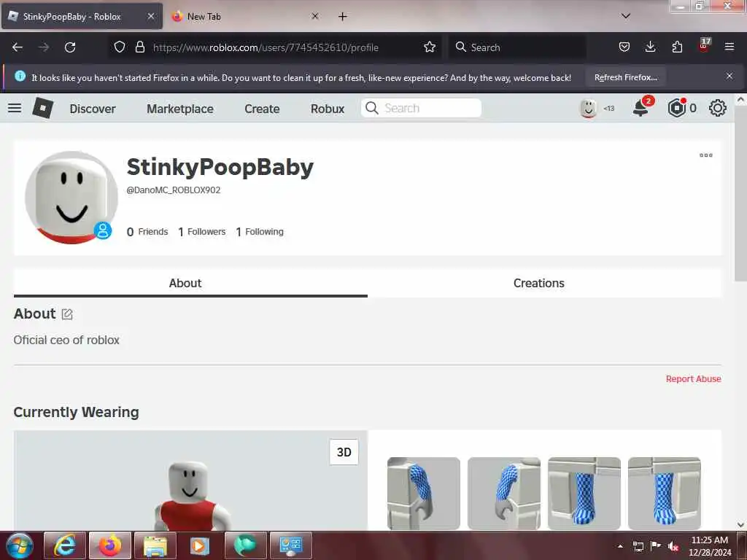Select the StinkyPoopBaby - Roblox browser tab

pyautogui.click(x=82, y=16)
